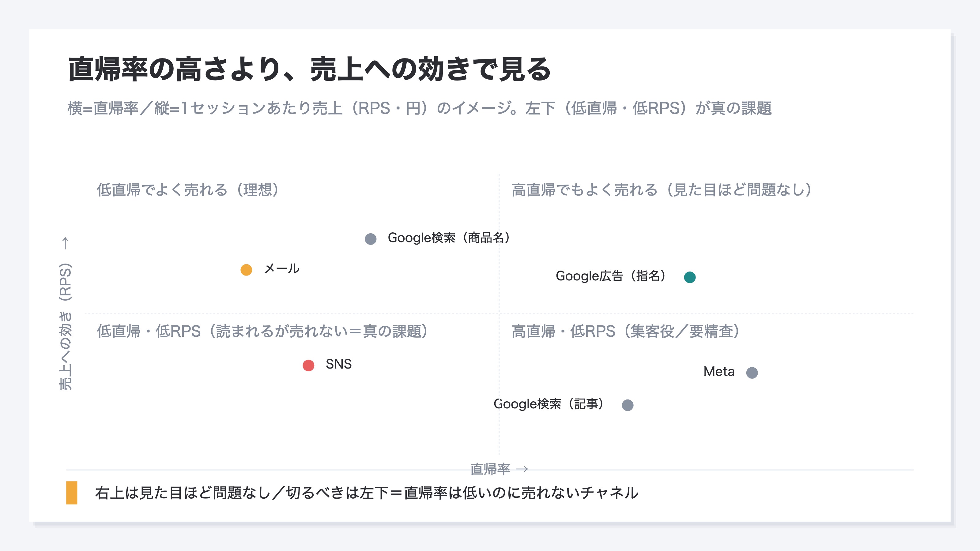This screenshot has height=551, width=980.
Task: Select quadrant label 高直帰でもよく売れる（見た目ほど問題なし）
Action: click(x=662, y=189)
